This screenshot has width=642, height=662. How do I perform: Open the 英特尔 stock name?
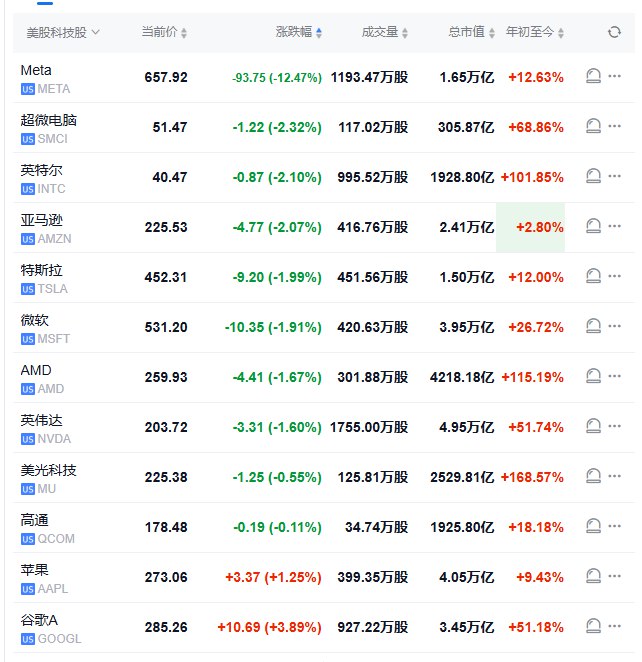point(41,170)
